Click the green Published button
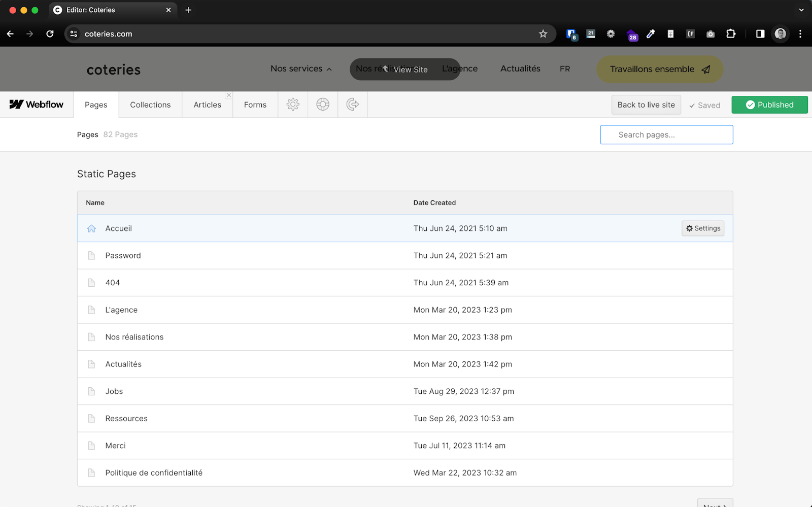Image resolution: width=812 pixels, height=507 pixels. (769, 105)
